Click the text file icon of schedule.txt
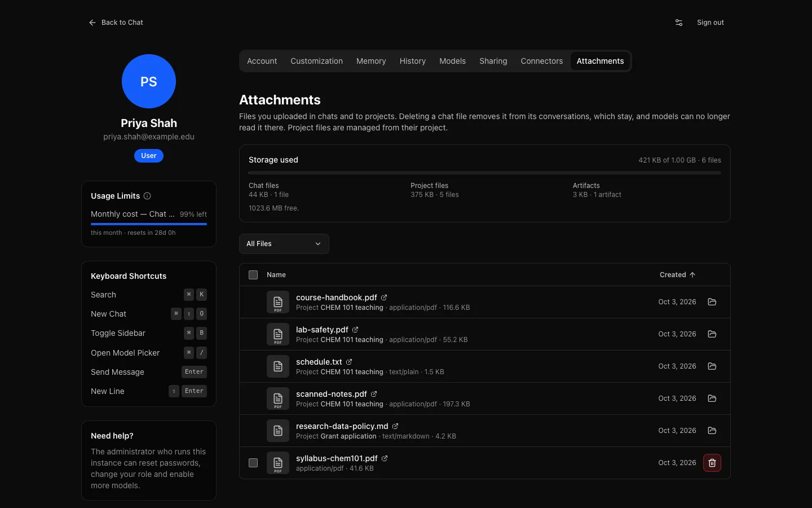The image size is (812, 508). [278, 366]
